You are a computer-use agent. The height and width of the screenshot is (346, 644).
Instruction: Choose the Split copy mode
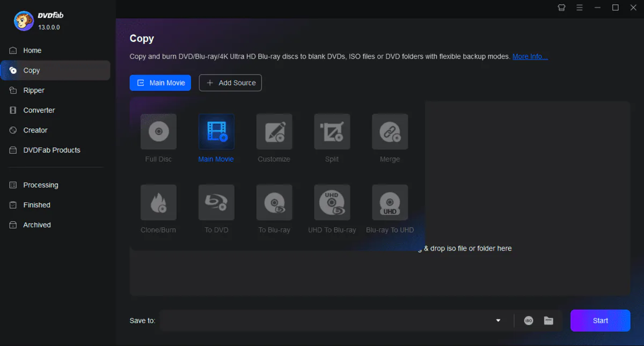(x=332, y=131)
